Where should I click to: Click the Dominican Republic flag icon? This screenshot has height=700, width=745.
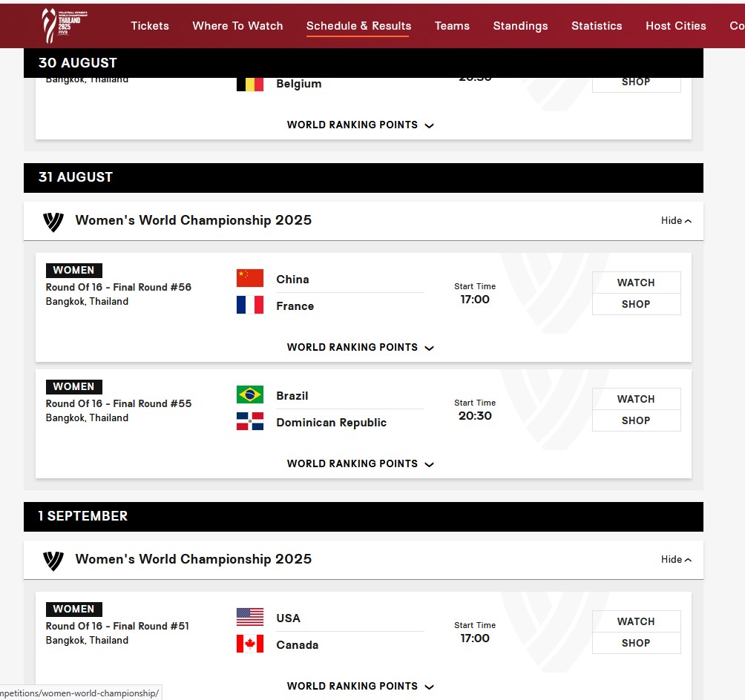click(250, 421)
